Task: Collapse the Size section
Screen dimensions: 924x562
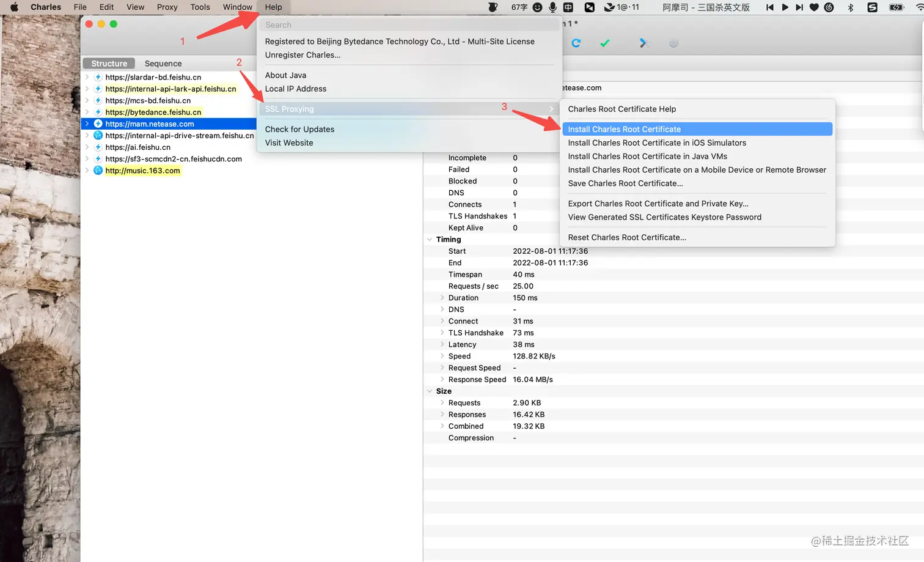Action: tap(430, 391)
